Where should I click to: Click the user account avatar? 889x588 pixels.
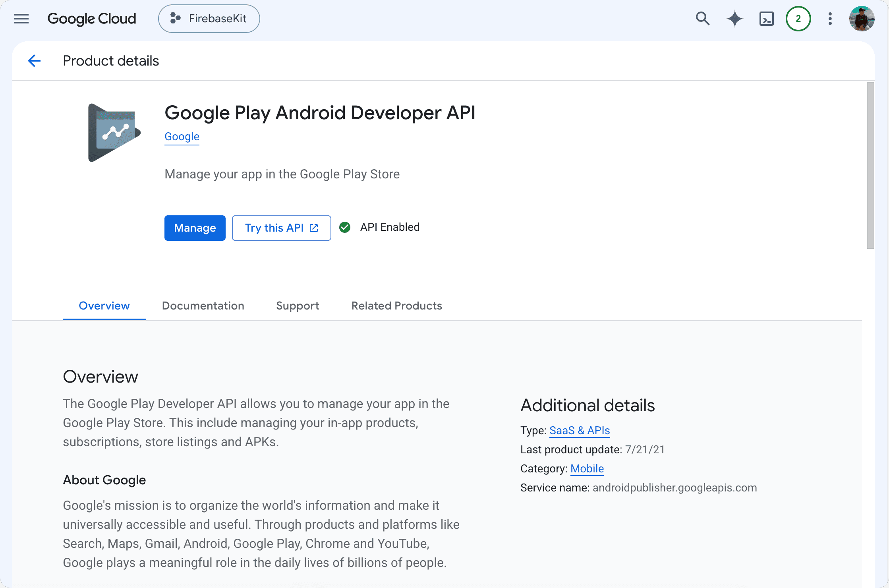(862, 19)
